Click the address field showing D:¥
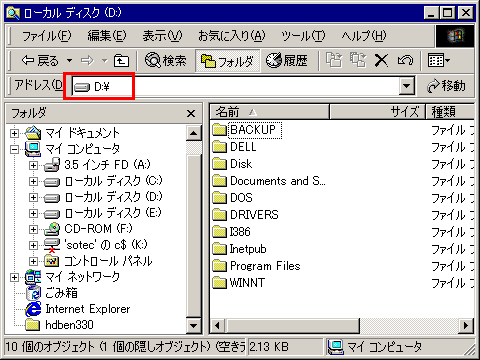The image size is (480, 360). point(235,87)
